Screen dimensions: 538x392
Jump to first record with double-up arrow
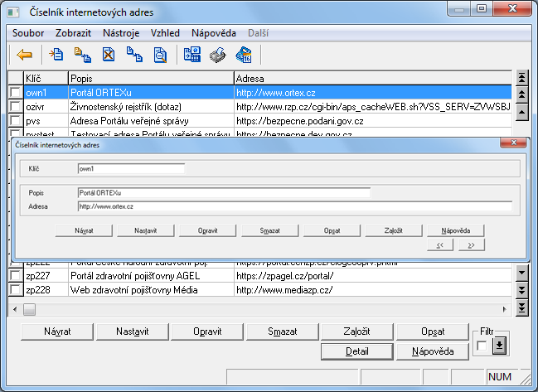point(521,77)
